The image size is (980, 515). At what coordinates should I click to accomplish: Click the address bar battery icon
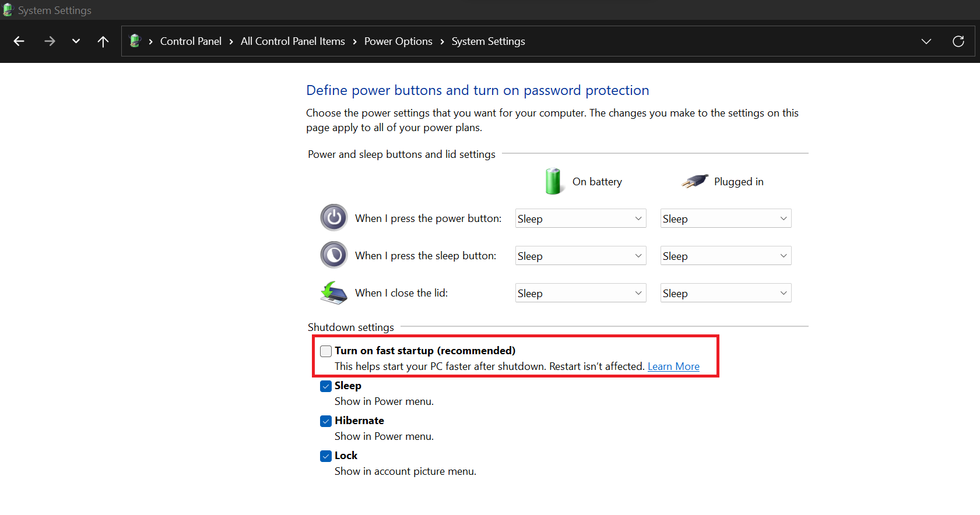[135, 41]
